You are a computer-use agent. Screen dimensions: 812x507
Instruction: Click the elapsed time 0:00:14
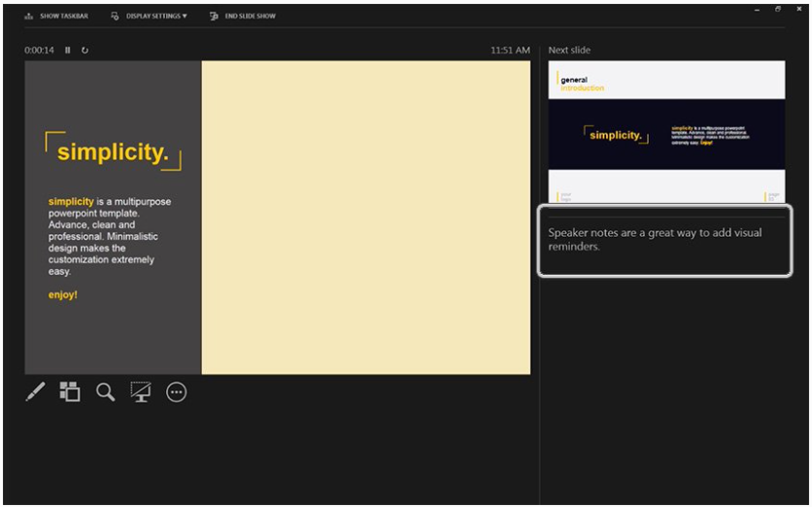(x=40, y=51)
